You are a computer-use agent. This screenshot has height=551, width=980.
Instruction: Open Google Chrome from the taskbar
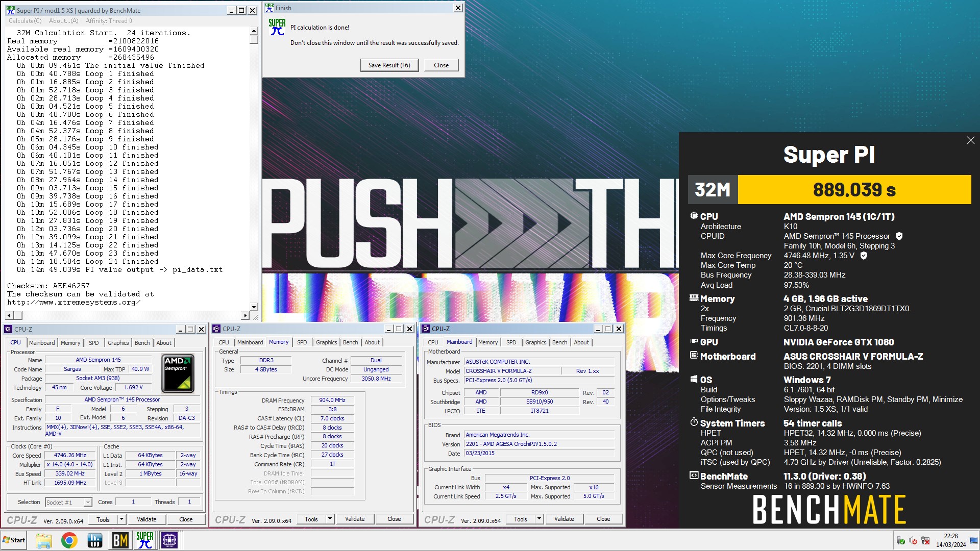click(x=69, y=540)
